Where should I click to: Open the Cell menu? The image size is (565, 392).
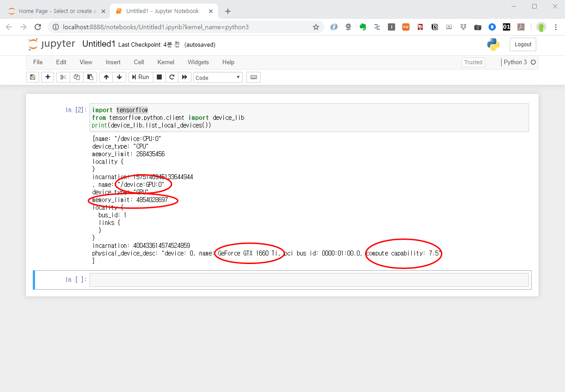(x=139, y=62)
